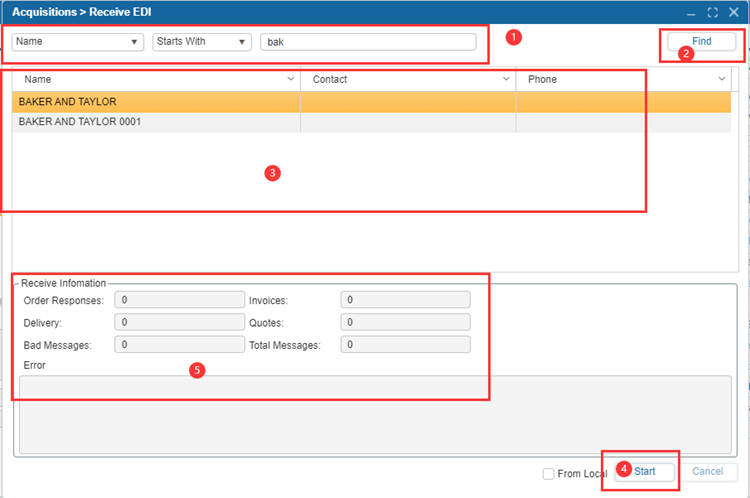Click the Order Responses count field
Viewport: 750px width, 498px height.
coord(179,300)
